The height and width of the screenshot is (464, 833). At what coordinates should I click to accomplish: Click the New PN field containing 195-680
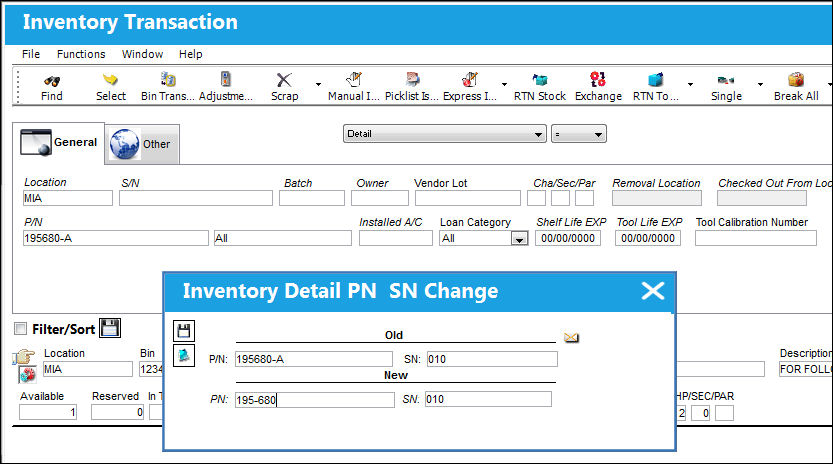coord(314,400)
